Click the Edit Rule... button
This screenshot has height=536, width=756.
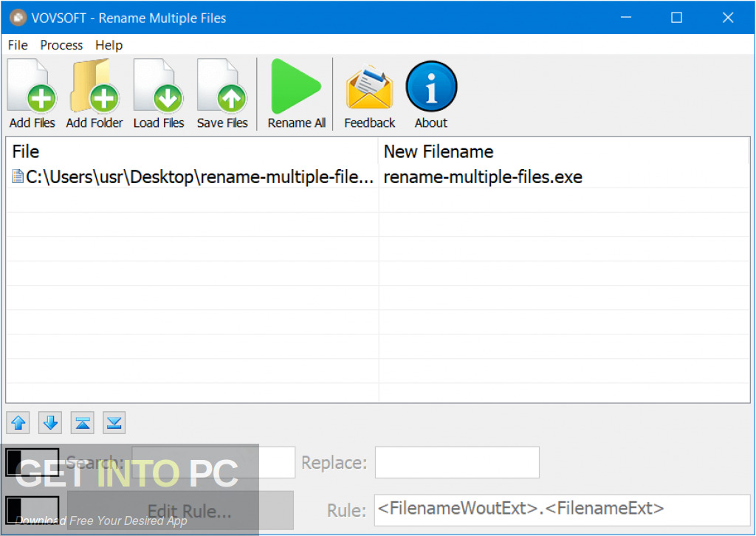(x=180, y=510)
